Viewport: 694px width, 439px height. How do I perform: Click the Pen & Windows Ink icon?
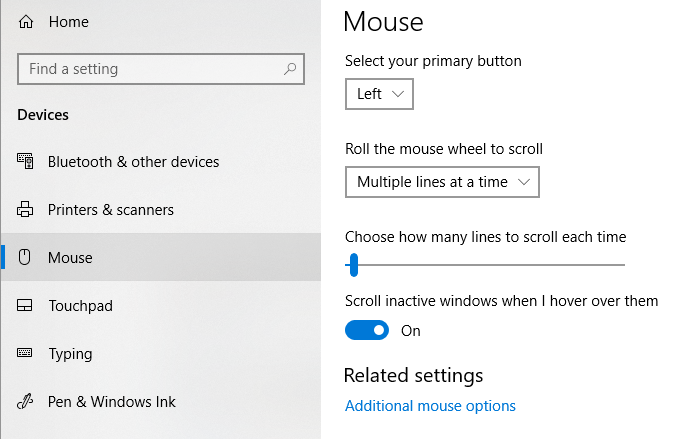tap(26, 402)
